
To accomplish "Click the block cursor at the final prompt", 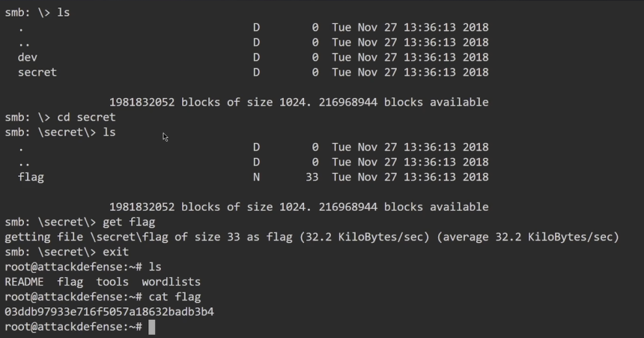I will pos(152,327).
